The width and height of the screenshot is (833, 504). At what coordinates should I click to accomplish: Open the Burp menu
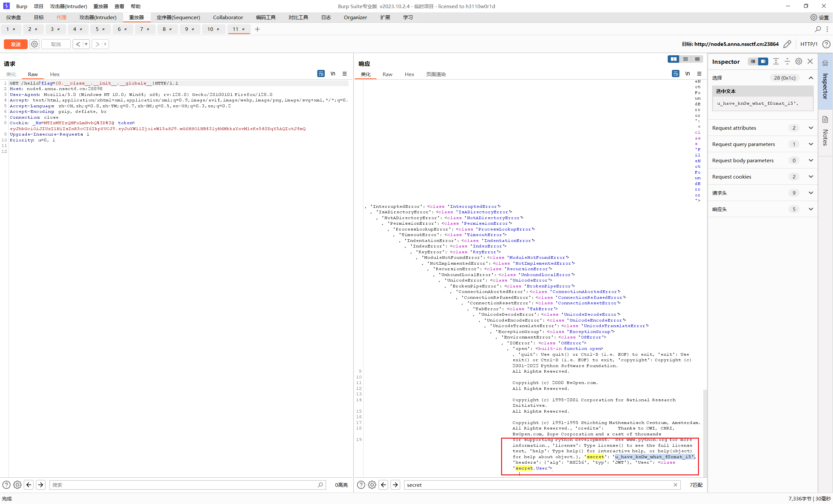point(21,6)
